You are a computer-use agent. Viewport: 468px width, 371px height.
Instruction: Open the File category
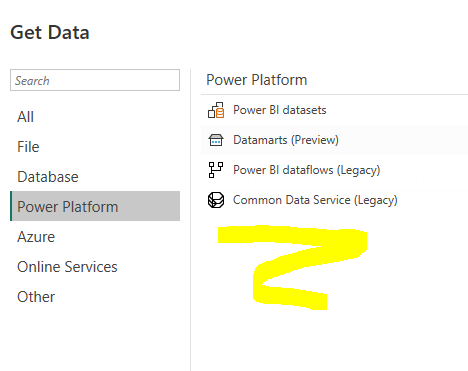click(28, 147)
